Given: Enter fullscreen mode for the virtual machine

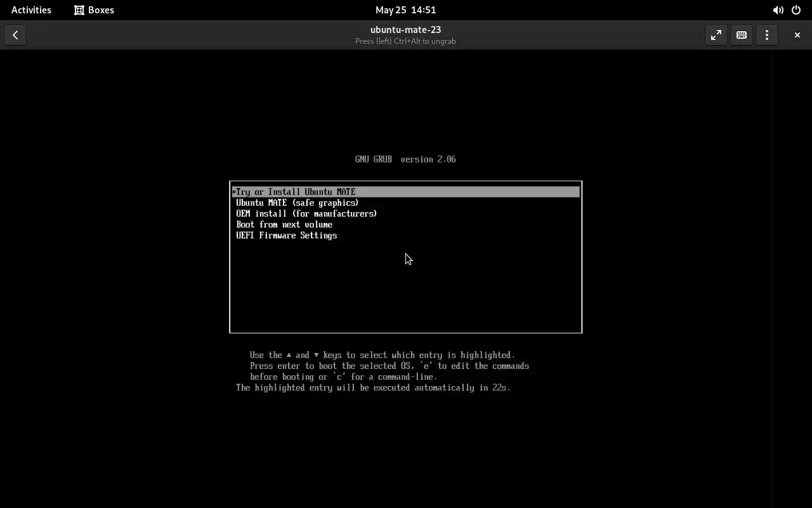Looking at the screenshot, I should 716,35.
